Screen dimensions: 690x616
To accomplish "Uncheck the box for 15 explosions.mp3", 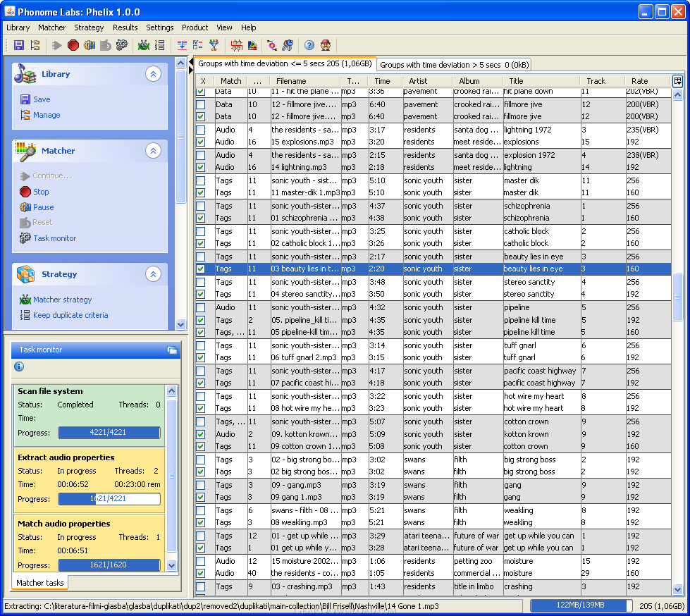I will click(x=201, y=142).
